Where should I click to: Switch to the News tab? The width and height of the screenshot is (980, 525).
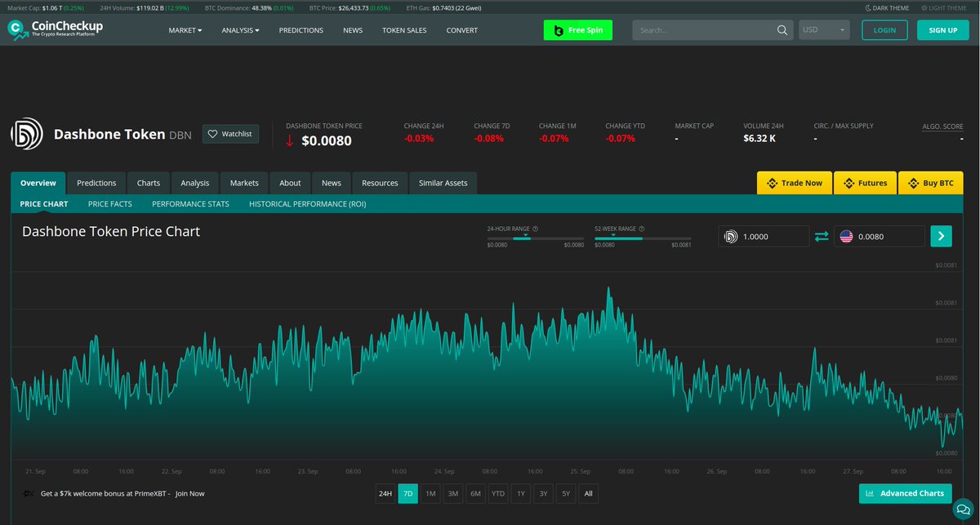pos(332,183)
